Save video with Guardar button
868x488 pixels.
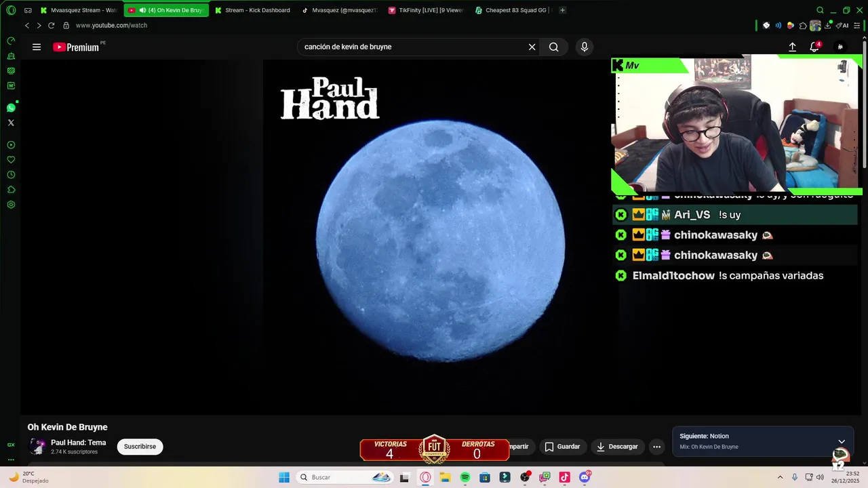(x=562, y=447)
